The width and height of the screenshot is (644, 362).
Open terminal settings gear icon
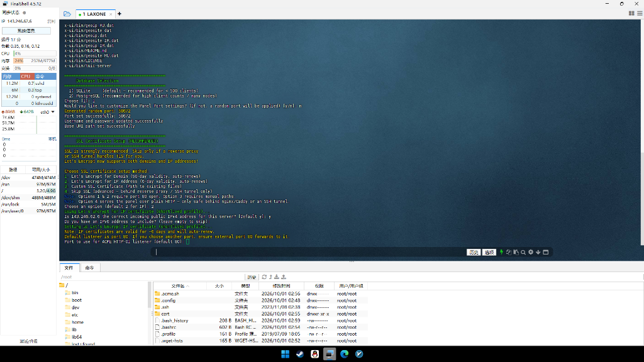[531, 252]
